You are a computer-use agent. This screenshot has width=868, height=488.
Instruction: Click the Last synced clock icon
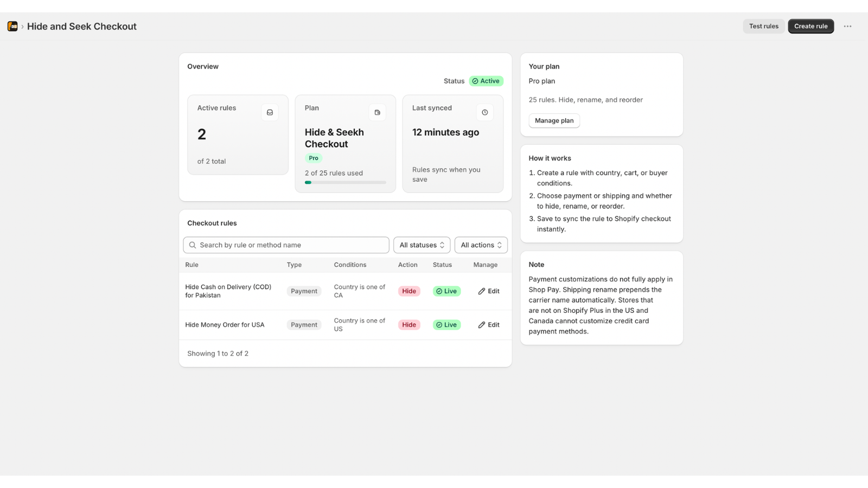click(484, 112)
